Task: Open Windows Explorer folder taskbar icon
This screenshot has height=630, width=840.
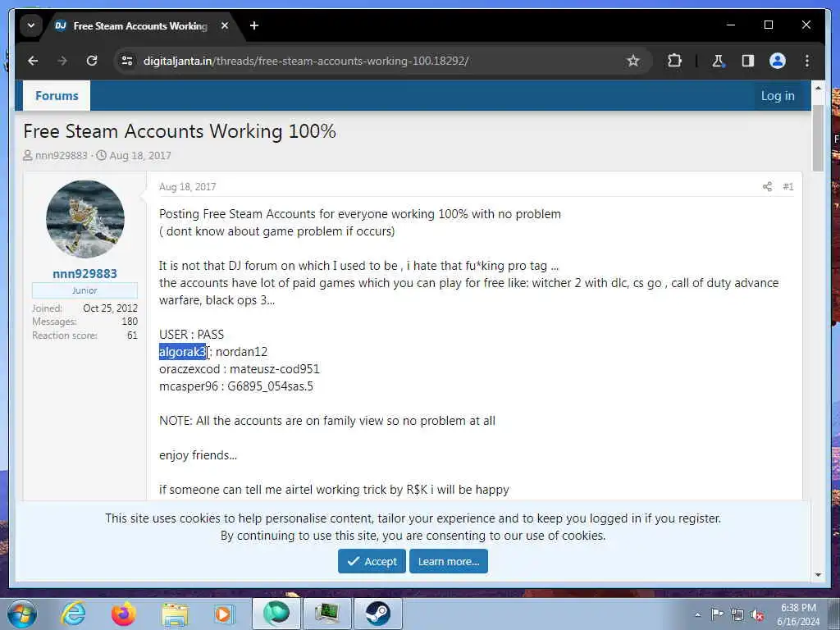Action: pos(176,614)
